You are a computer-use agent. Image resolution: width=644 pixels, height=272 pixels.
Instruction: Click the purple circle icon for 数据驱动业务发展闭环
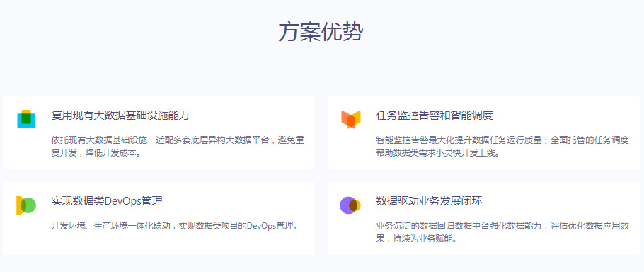pos(350,205)
